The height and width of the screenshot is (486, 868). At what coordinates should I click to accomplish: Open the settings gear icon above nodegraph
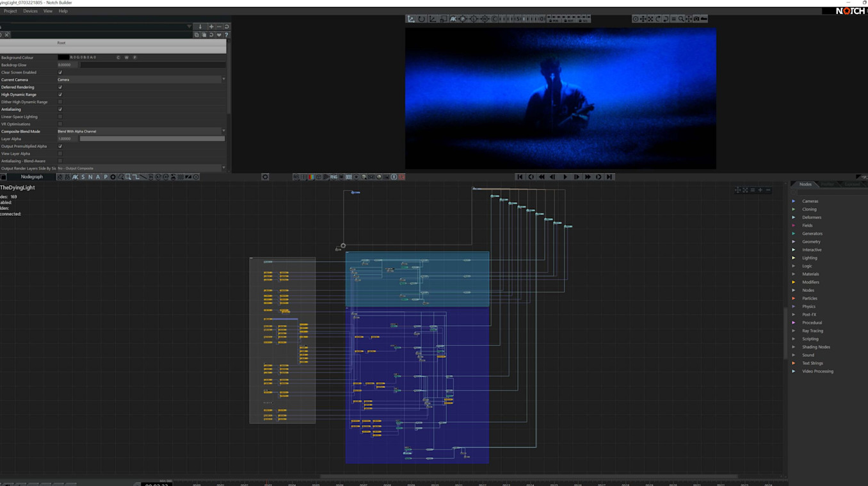[x=265, y=177]
